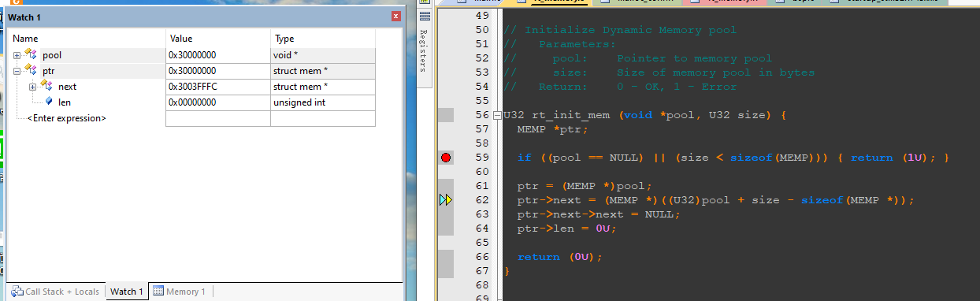The height and width of the screenshot is (301, 980).
Task: Click the Name column header
Action: click(87, 39)
